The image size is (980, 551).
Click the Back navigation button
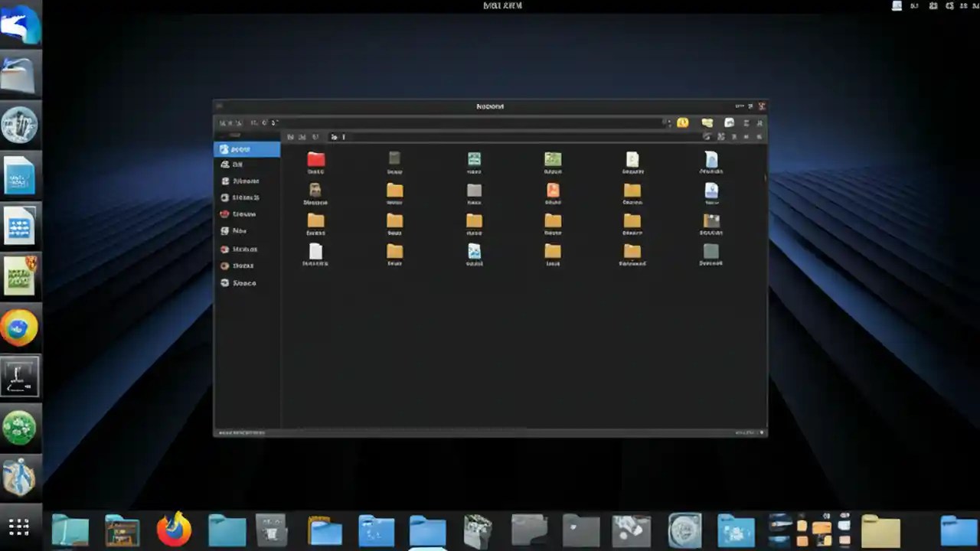pyautogui.click(x=222, y=122)
